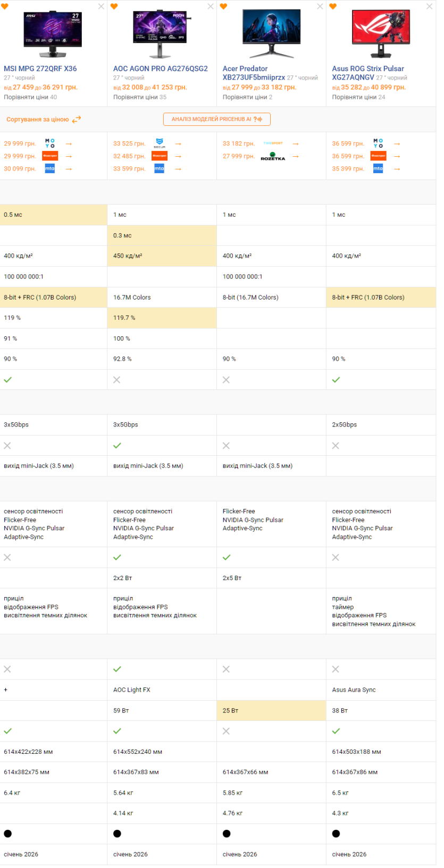The image size is (444, 868).
Task: Click the sort-by-price swap arrows icon
Action: point(77,120)
